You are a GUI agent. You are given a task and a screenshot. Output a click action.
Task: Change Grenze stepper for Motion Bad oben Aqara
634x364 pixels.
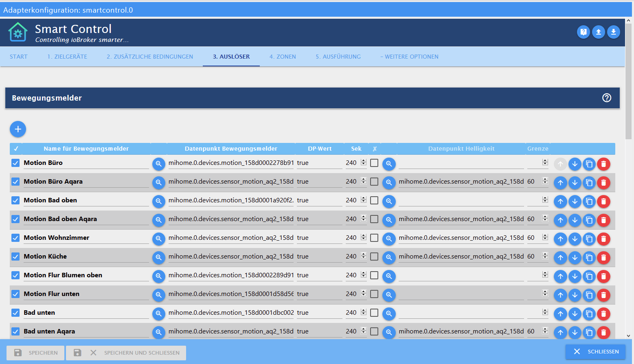tap(545, 219)
